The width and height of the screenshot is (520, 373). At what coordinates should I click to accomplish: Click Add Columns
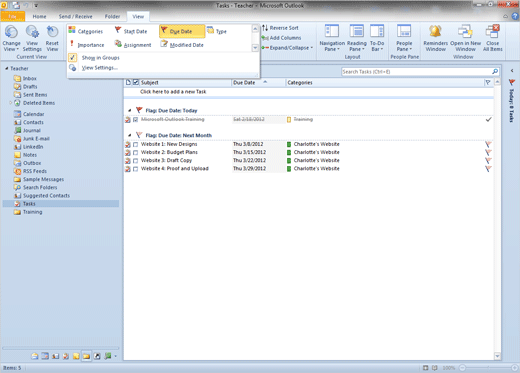pyautogui.click(x=282, y=38)
